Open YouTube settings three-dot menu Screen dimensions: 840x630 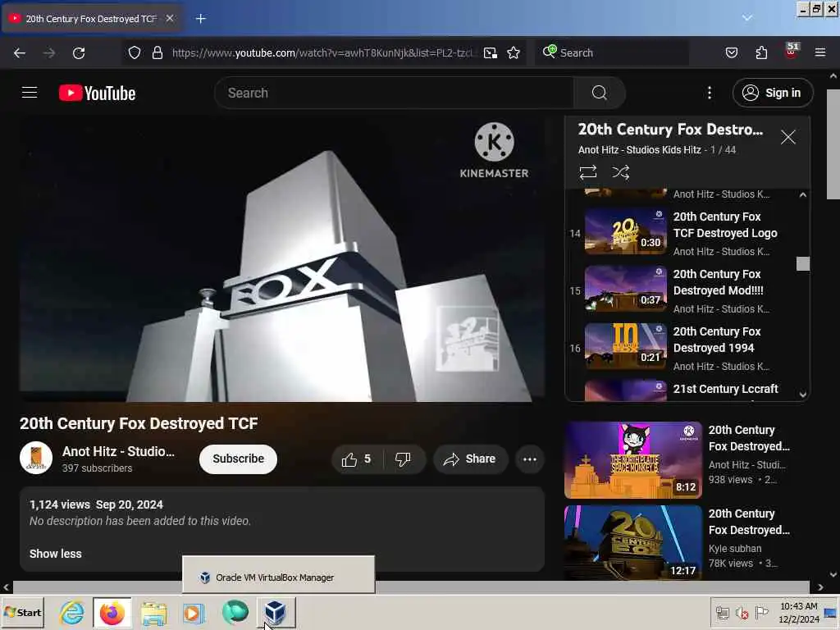[x=710, y=93]
